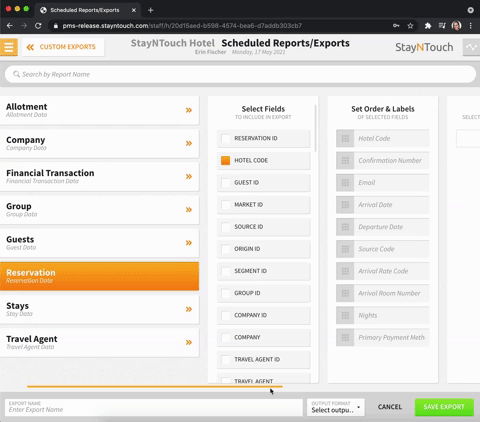Click the StayNTouch logo

point(424,47)
